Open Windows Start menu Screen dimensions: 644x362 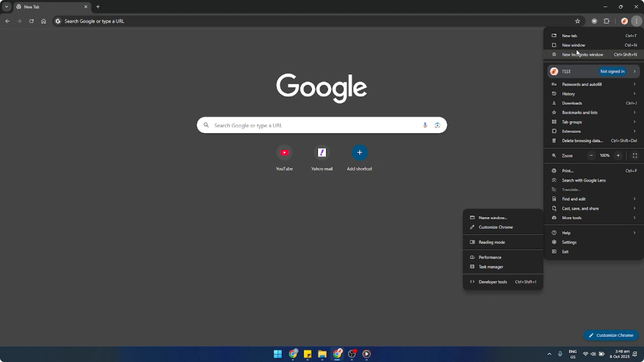[x=278, y=354]
